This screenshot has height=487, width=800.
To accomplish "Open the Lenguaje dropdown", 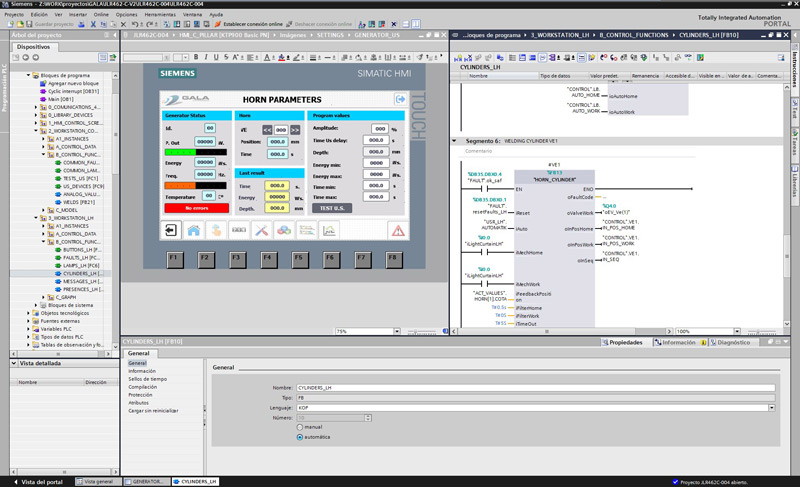I will (x=772, y=407).
